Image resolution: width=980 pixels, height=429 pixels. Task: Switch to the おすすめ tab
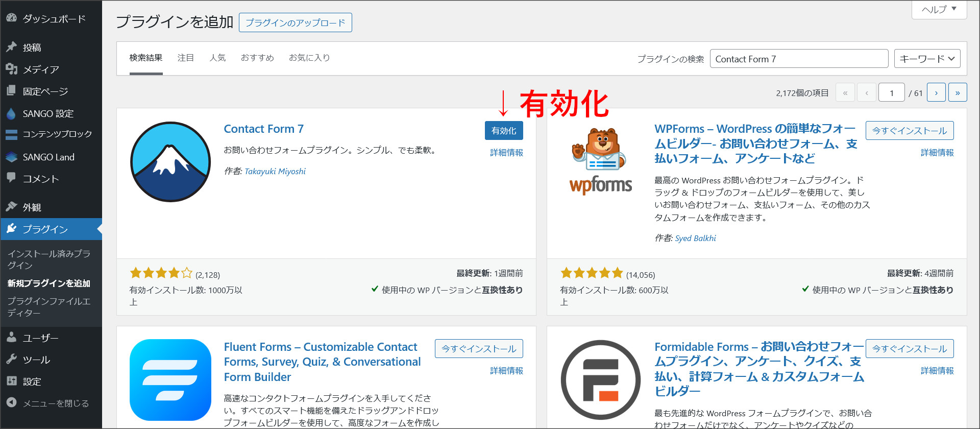257,58
